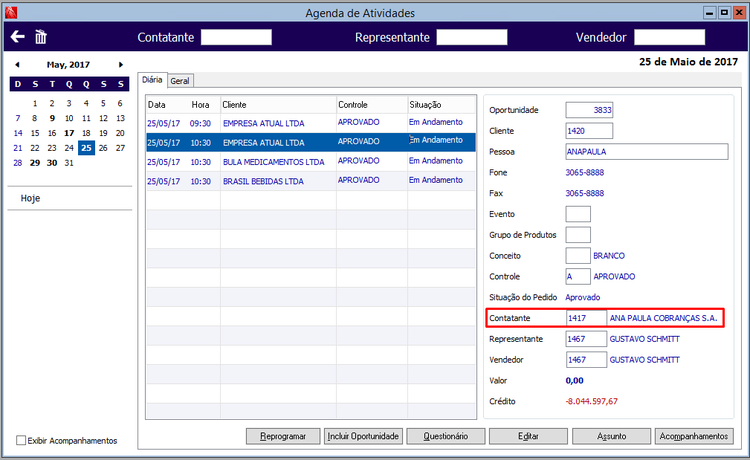Select the highlighted 10:30 EMPRESA ATUAL LTDA row
Screen dimensions: 750x460
click(311, 142)
